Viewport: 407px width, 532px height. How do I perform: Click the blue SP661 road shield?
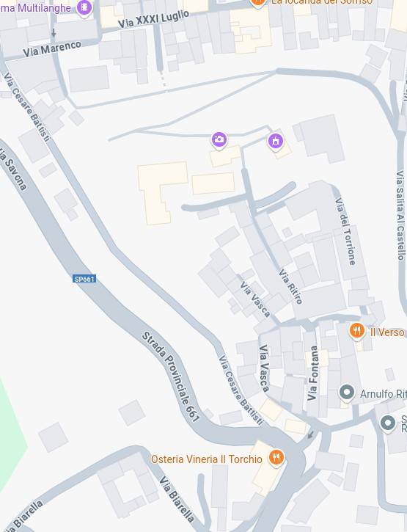[x=84, y=279]
